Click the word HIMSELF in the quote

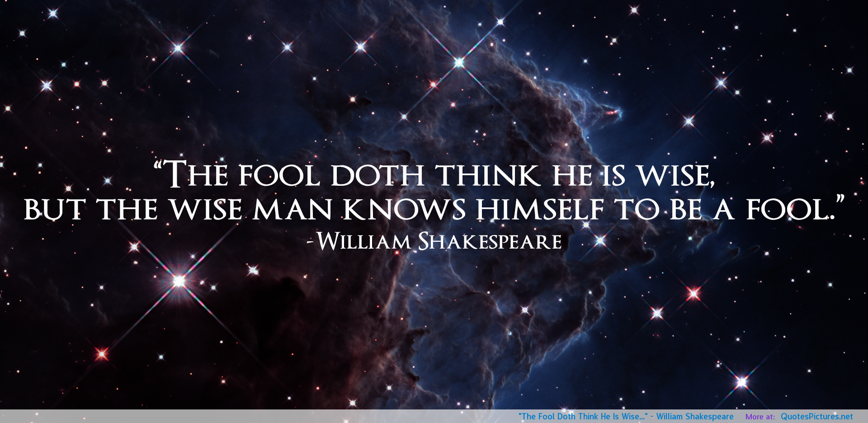(540, 210)
